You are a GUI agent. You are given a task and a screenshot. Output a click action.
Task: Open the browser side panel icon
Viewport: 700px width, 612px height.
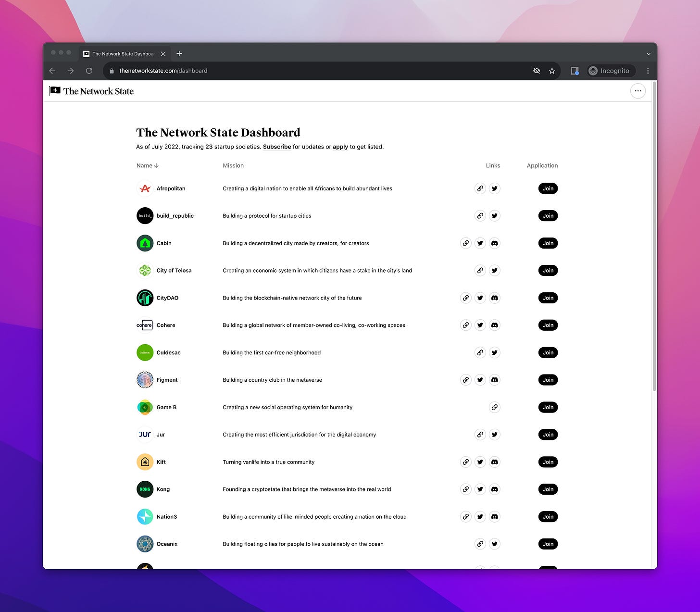[575, 71]
